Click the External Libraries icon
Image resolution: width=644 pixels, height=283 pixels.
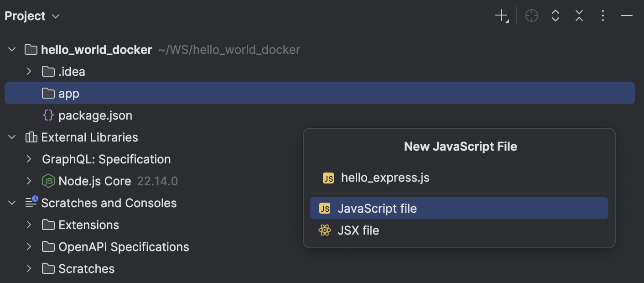click(x=31, y=137)
